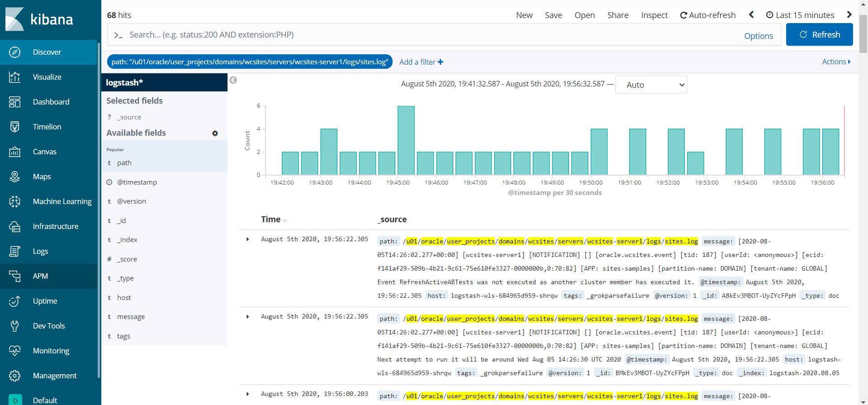The height and width of the screenshot is (405, 868).
Task: Open Uptime via its sidebar icon
Action: point(14,301)
